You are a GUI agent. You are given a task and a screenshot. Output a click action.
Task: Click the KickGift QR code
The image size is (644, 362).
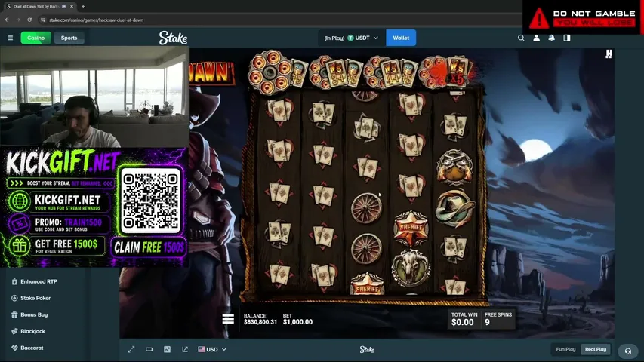click(x=151, y=201)
